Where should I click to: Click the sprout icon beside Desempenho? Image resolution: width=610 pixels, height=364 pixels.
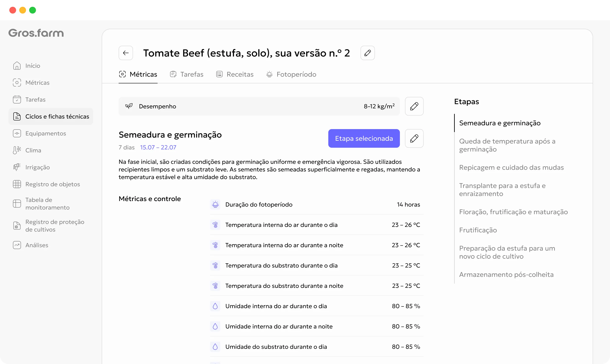pyautogui.click(x=129, y=106)
